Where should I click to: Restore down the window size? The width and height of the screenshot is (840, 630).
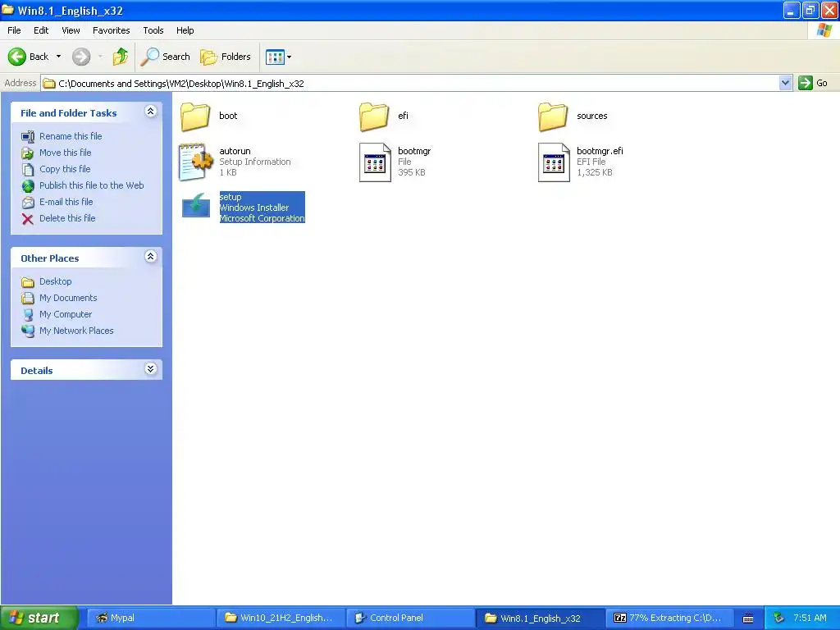coord(810,10)
